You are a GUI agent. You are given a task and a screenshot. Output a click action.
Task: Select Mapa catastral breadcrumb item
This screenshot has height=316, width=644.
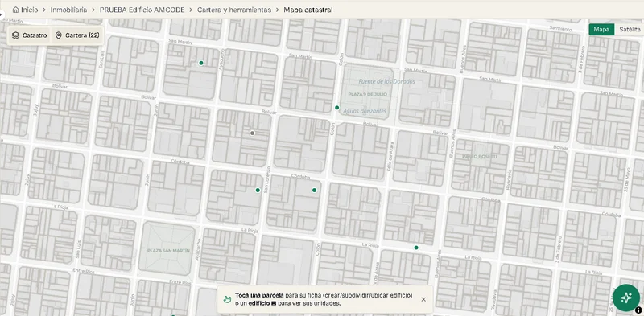pos(308,10)
